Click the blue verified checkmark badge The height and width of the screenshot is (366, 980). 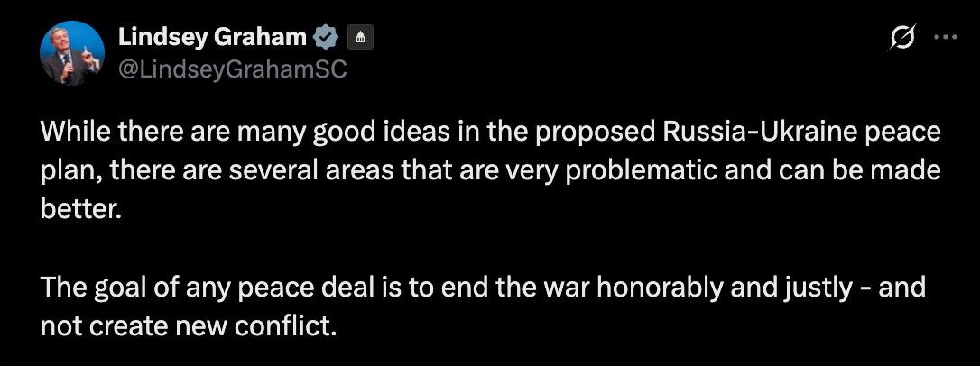pyautogui.click(x=326, y=37)
